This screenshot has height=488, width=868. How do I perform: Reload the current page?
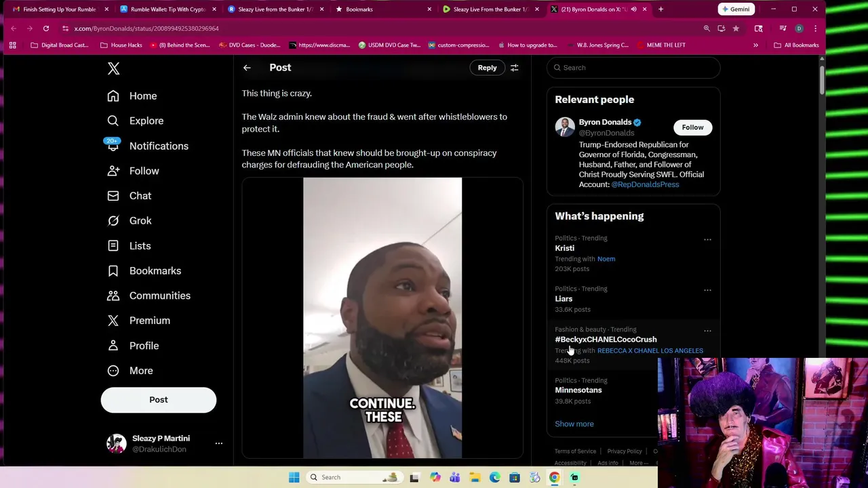pos(45,28)
